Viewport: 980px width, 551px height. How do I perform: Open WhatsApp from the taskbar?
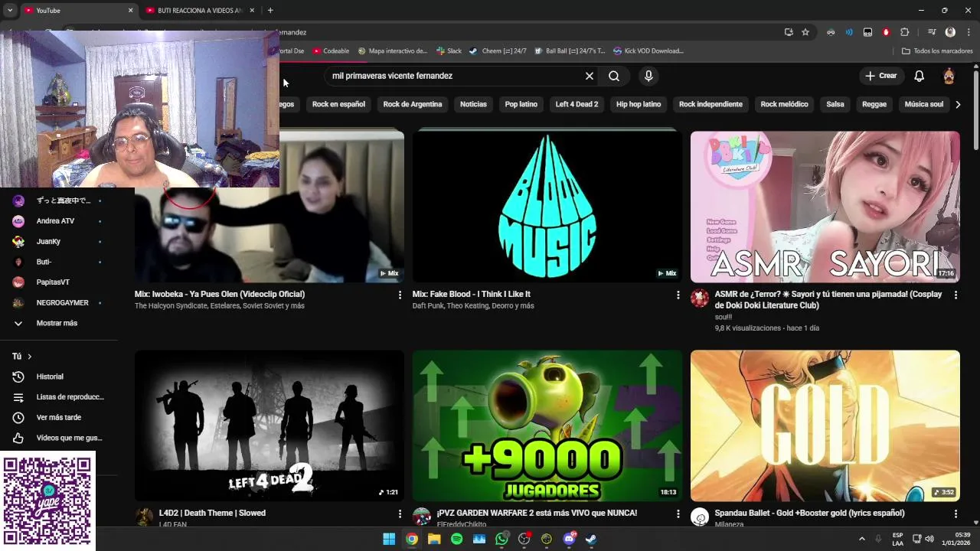[501, 539]
